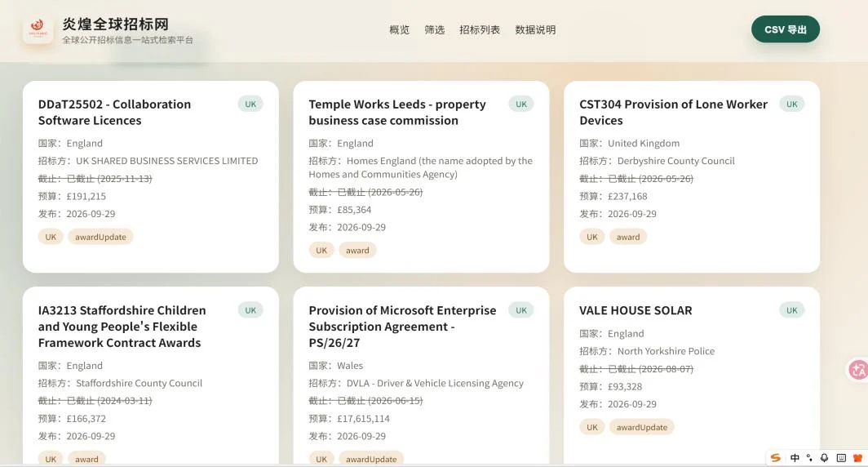
Task: Open Provision of Microsoft Enterprise Subscription Agreement tender
Action: point(402,327)
